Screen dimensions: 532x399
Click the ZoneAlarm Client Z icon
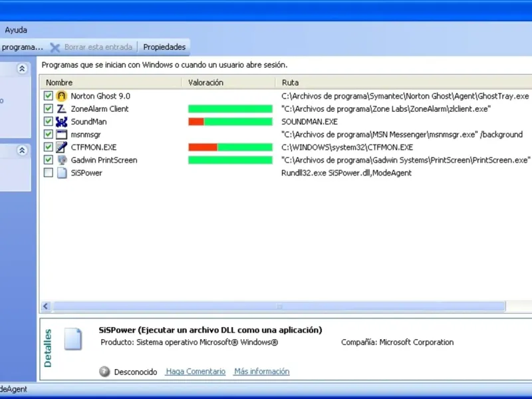61,109
